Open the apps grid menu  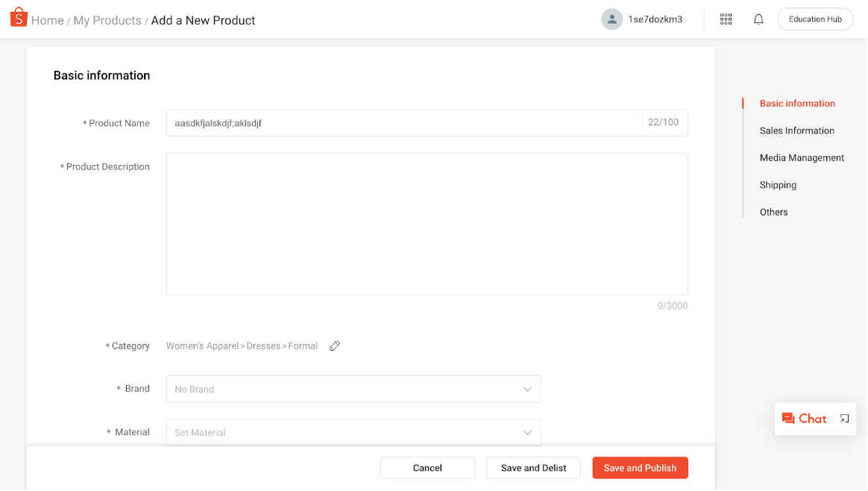[725, 19]
